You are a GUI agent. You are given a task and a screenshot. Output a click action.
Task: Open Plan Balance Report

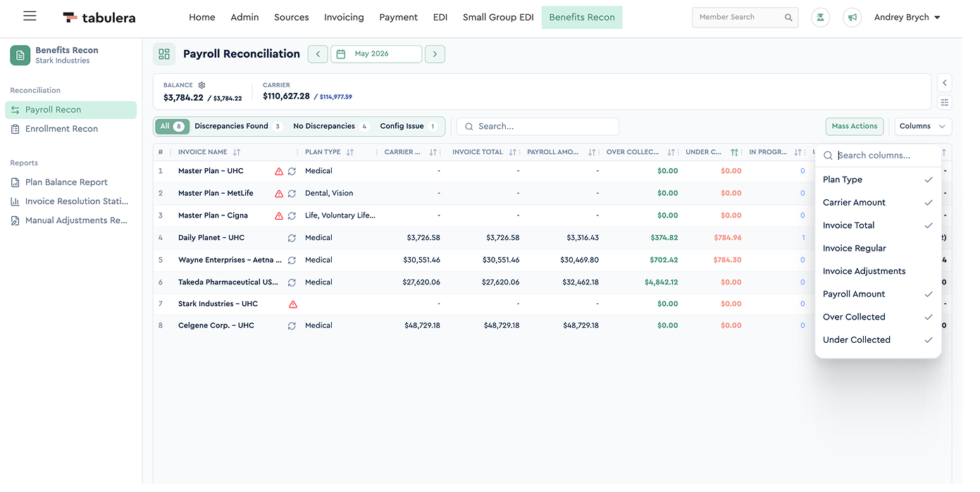point(70,182)
